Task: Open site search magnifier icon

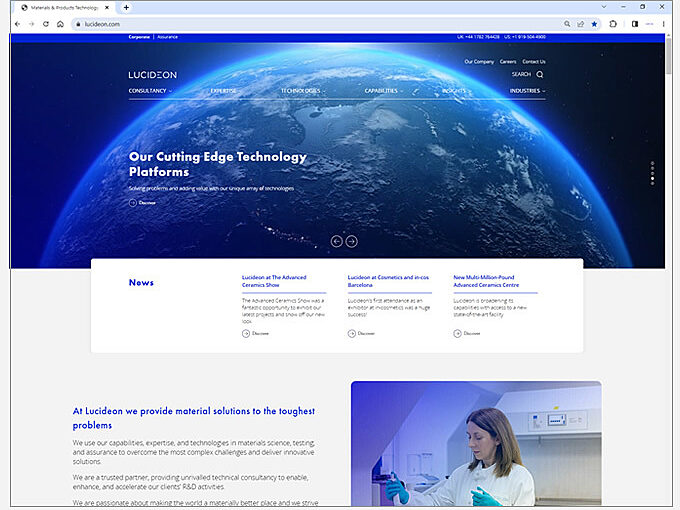Action: coord(540,75)
